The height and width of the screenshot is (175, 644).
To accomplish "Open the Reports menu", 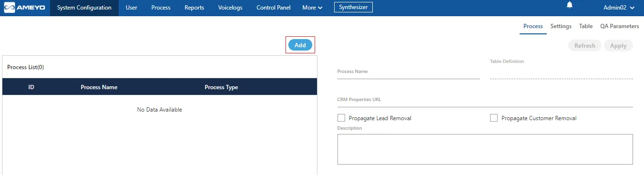I will pos(194,8).
